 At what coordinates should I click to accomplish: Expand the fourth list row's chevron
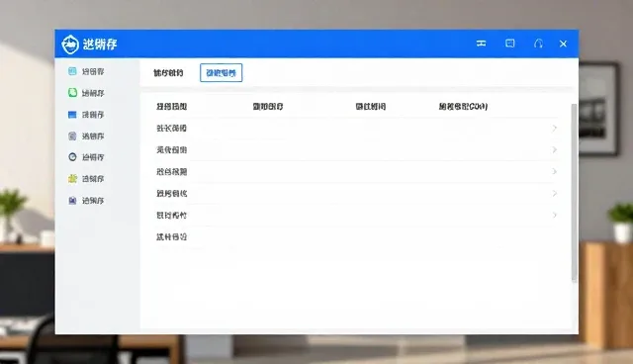pyautogui.click(x=555, y=193)
